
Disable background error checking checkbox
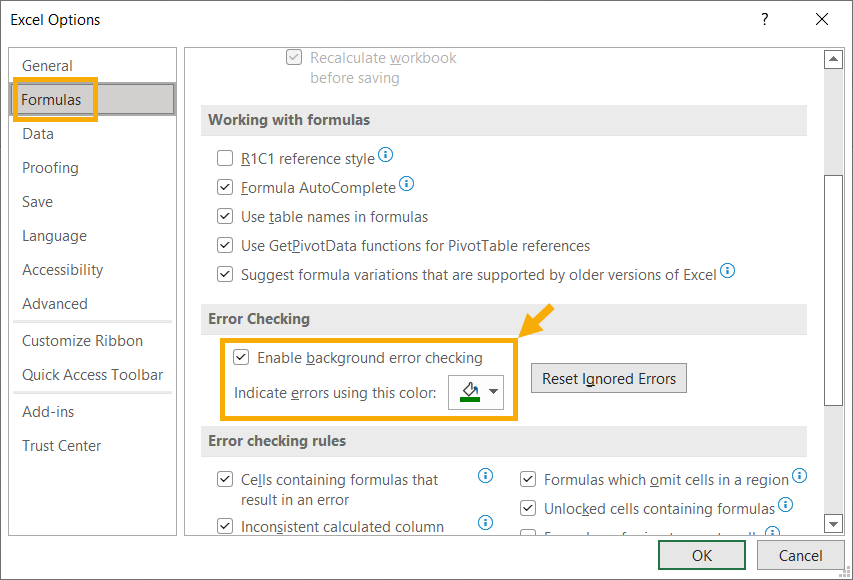(241, 357)
